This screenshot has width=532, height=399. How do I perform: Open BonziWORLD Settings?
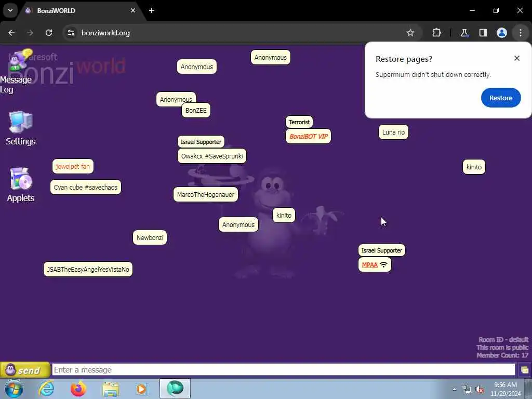pyautogui.click(x=21, y=128)
